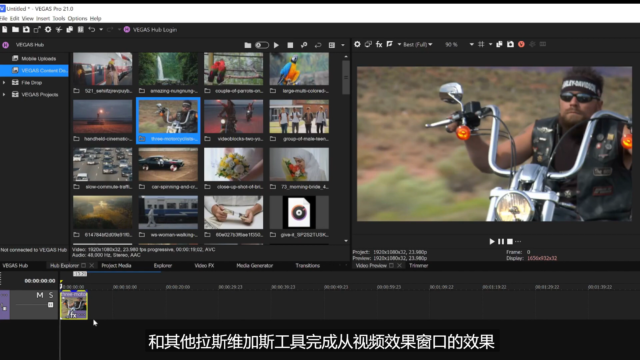Play the Video Preview

(492, 241)
